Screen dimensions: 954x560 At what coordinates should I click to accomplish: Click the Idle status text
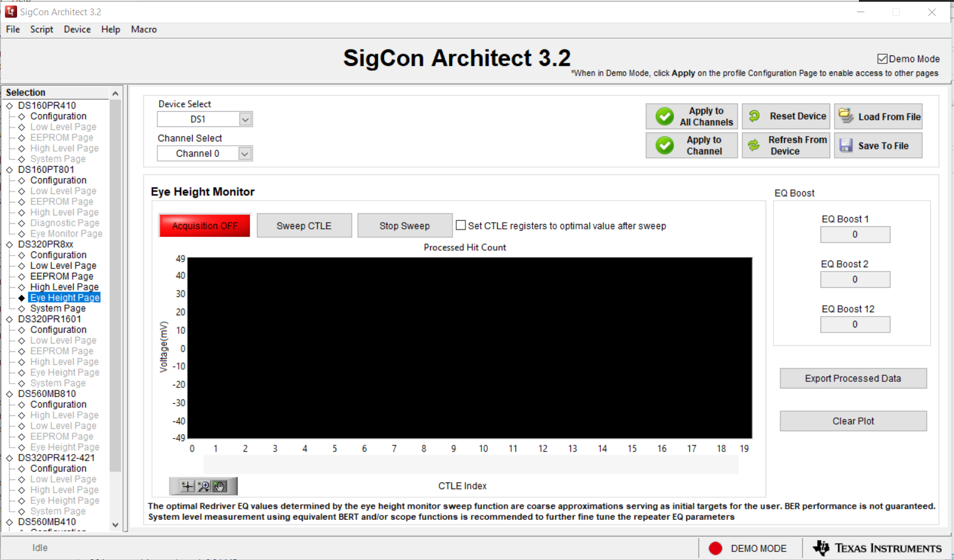(x=40, y=548)
